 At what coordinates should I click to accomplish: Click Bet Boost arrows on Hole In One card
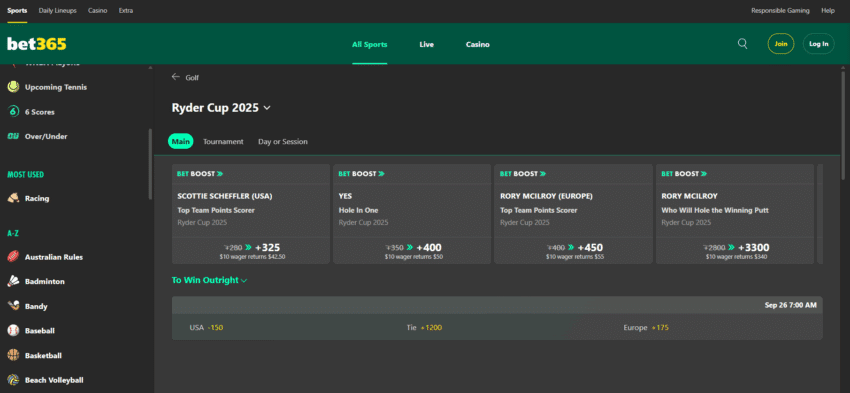click(x=381, y=174)
